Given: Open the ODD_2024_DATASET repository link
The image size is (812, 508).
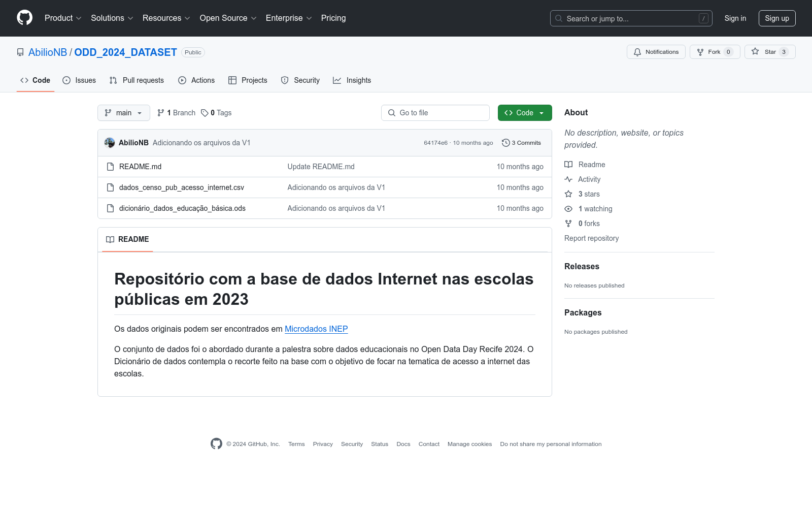Looking at the screenshot, I should (x=126, y=52).
